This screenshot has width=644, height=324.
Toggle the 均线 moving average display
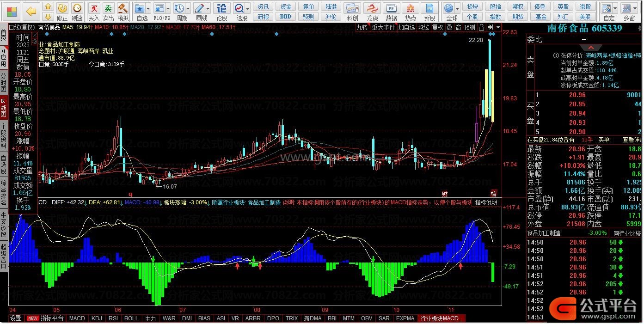[x=423, y=27]
